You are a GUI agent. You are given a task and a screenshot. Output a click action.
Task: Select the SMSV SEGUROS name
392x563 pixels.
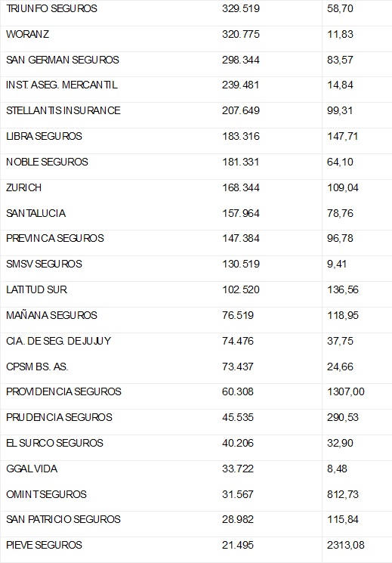(44, 264)
